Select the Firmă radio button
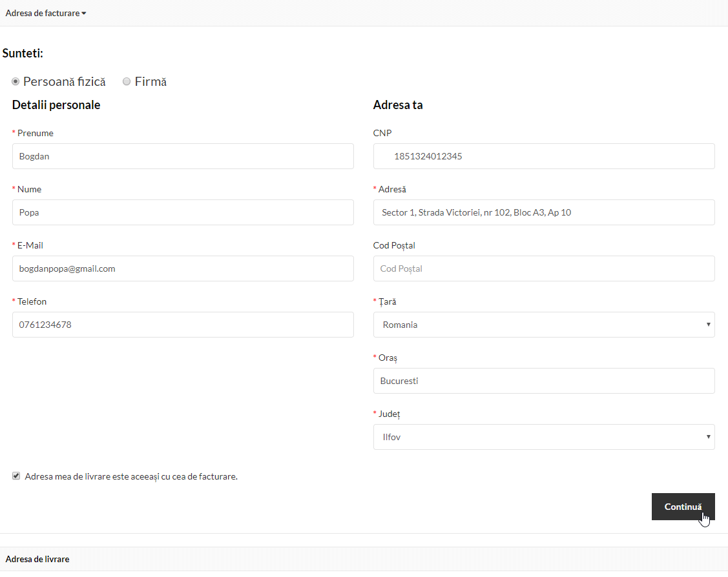Screen dimensions: 728x577 click(x=127, y=81)
